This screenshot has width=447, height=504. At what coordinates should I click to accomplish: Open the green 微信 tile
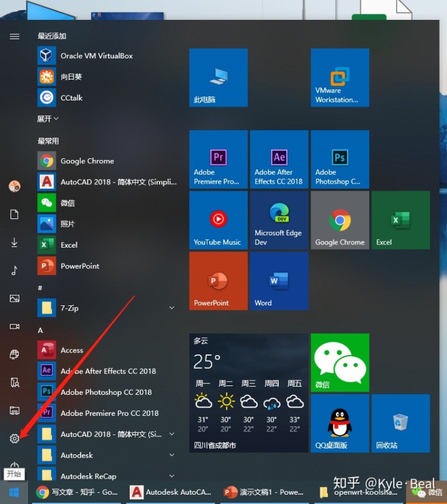[340, 362]
